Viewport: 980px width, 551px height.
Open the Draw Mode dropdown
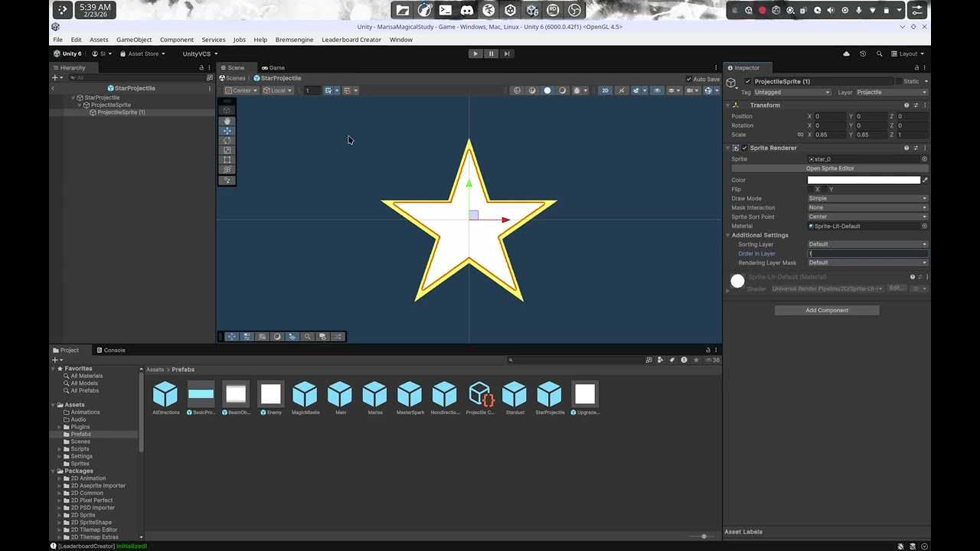[x=867, y=198]
